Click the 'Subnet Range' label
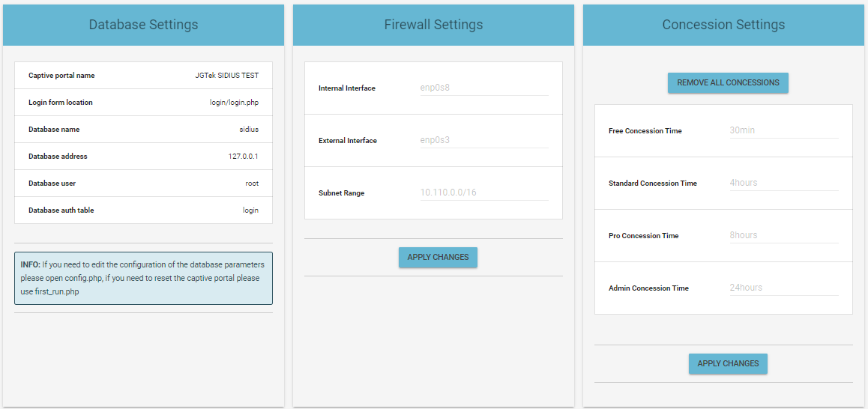The width and height of the screenshot is (868, 409). [x=342, y=193]
